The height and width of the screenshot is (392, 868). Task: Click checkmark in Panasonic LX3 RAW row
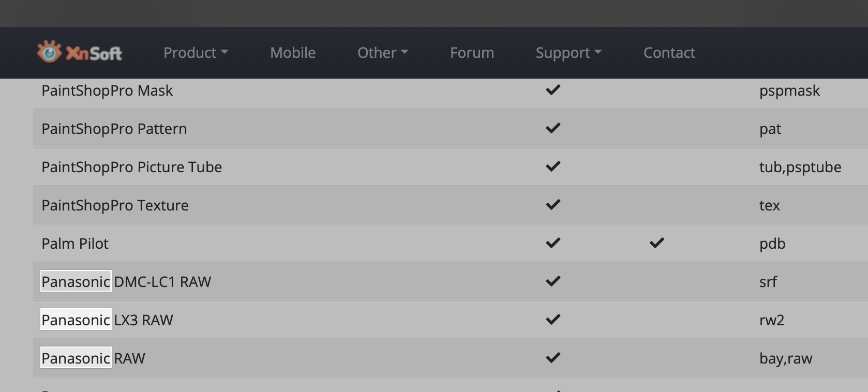point(553,320)
